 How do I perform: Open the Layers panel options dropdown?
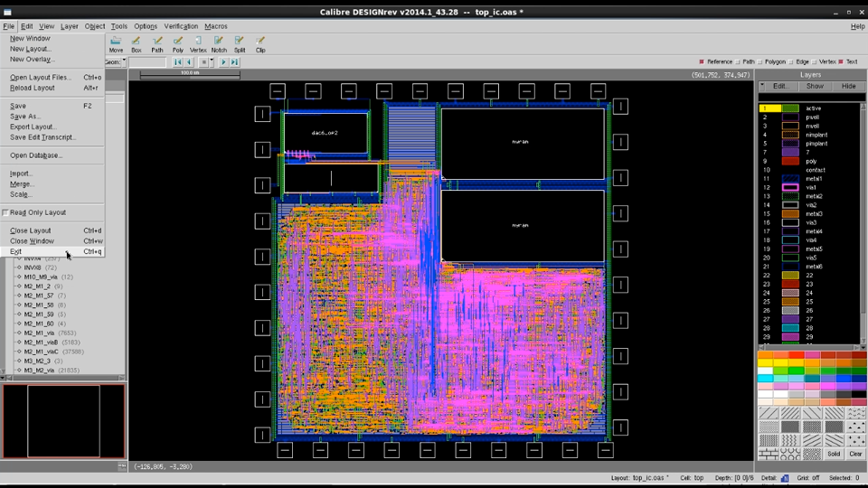[762, 87]
